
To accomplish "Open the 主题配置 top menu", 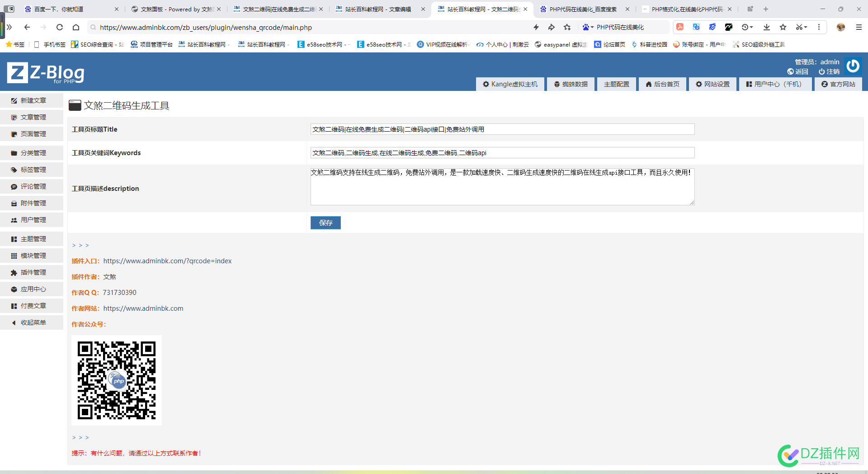I will [x=617, y=84].
